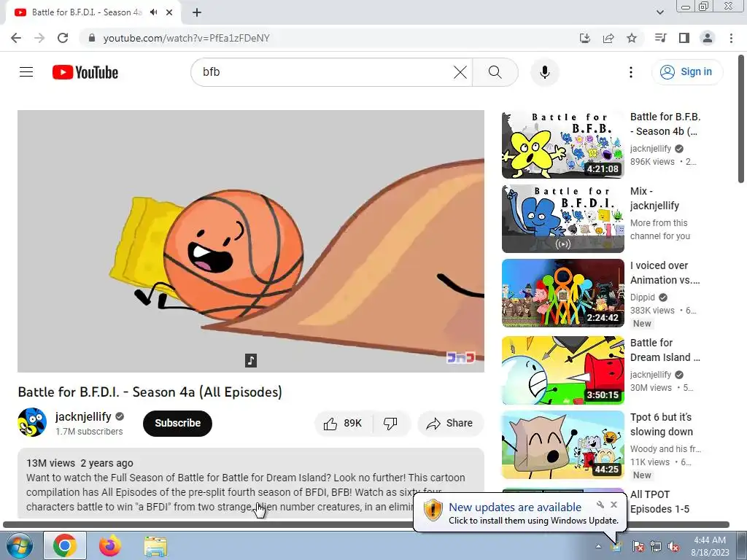Open YouTube settings three-dot menu
The width and height of the screenshot is (747, 560).
pyautogui.click(x=631, y=72)
